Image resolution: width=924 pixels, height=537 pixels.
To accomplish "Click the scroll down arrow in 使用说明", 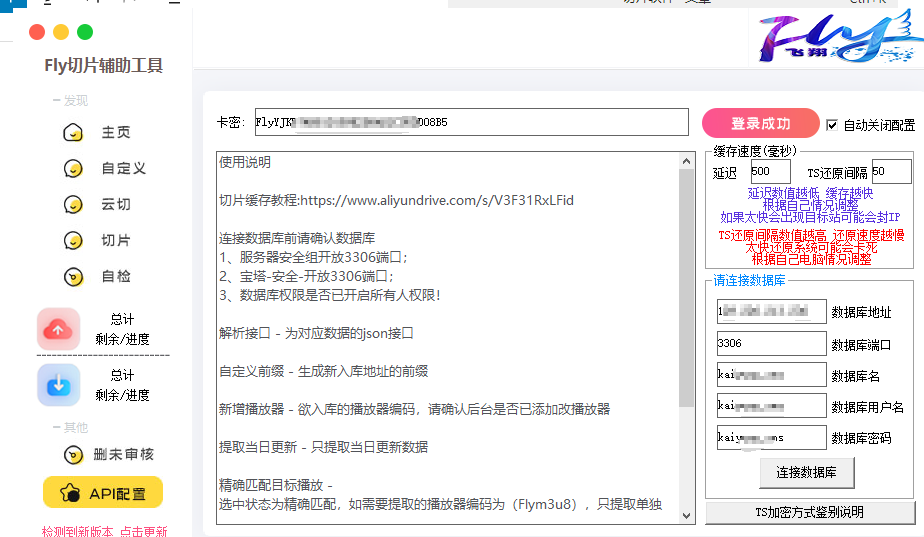I will click(687, 516).
